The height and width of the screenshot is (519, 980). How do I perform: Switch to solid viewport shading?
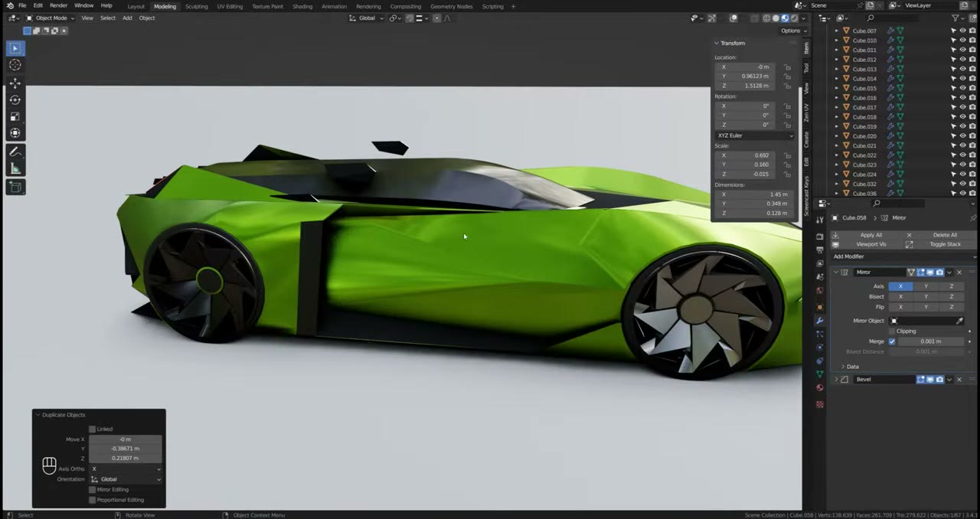coord(776,18)
